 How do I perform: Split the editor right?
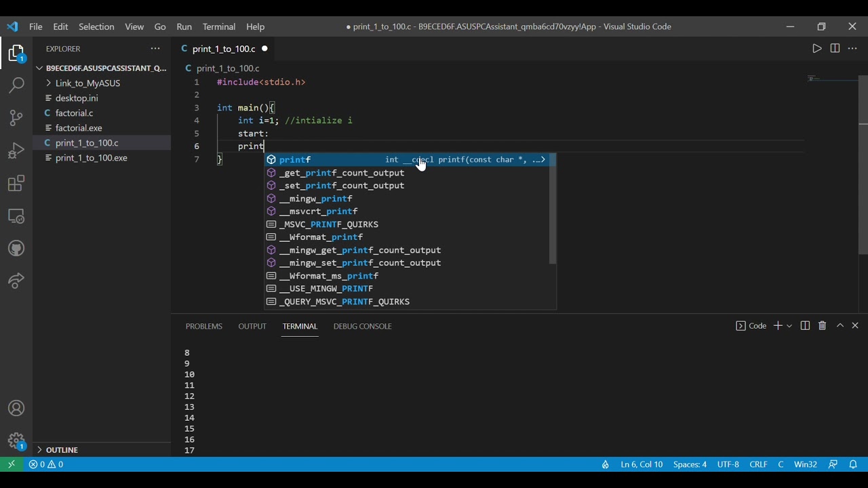pos(835,49)
